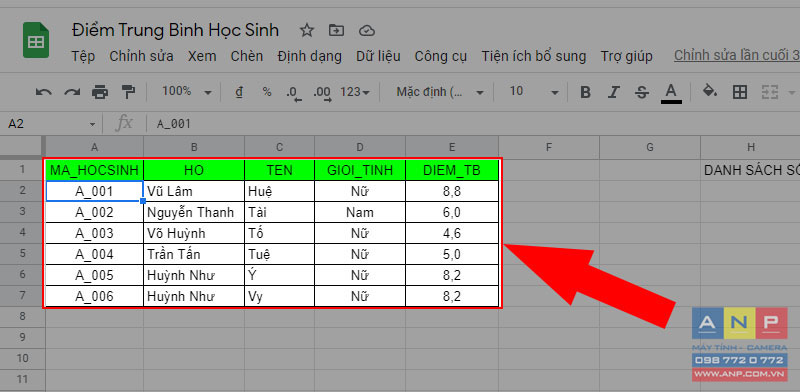Image resolution: width=800 pixels, height=392 pixels.
Task: Click the document title Điểm Trung Bình Học Sinh
Action: [176, 31]
